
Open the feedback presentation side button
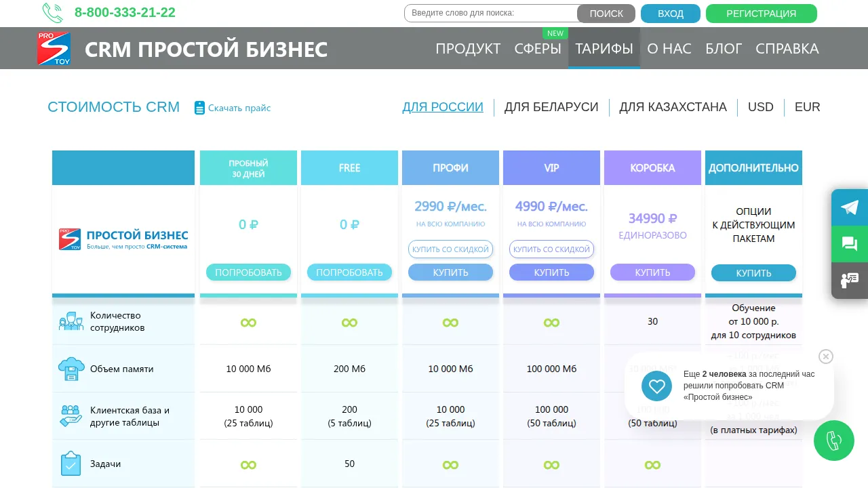point(850,281)
